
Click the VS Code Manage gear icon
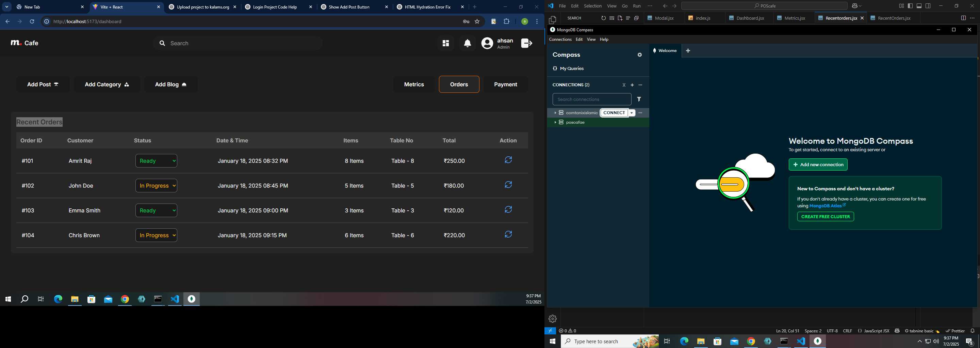(x=552, y=319)
